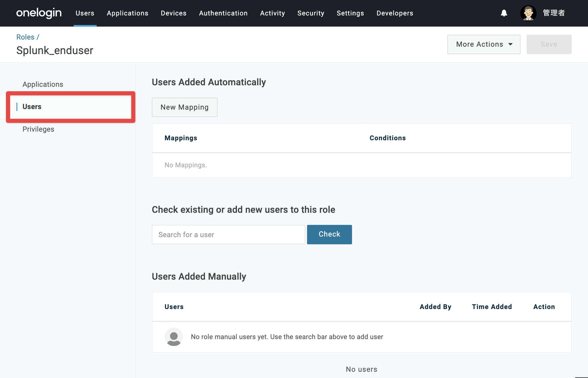Image resolution: width=588 pixels, height=378 pixels.
Task: Click the Added By column header
Action: tap(436, 307)
